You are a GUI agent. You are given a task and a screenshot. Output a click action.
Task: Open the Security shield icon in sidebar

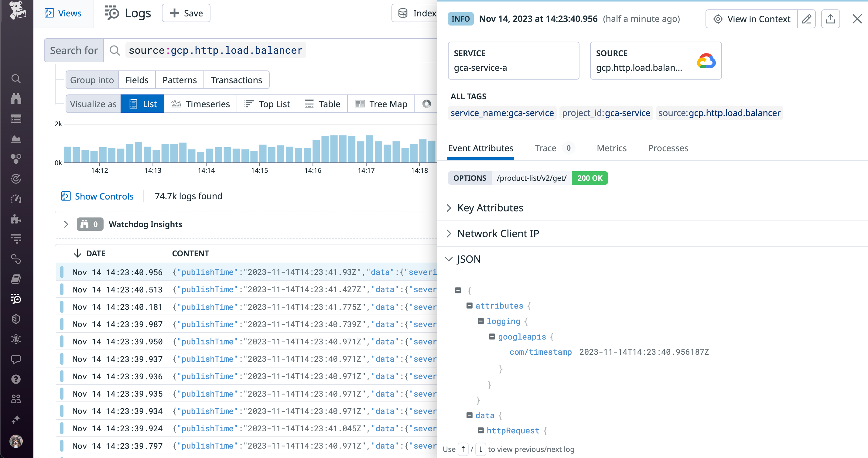pyautogui.click(x=16, y=319)
